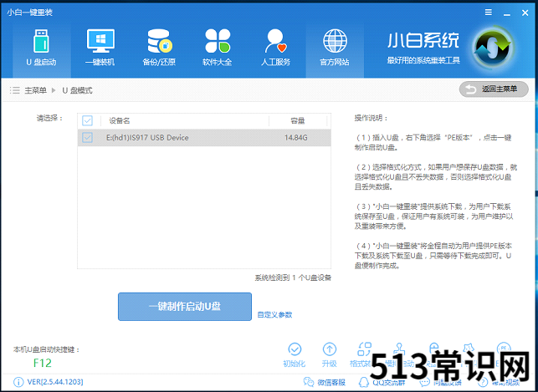This screenshot has height=392, width=538.
Task: Open the 自定义参数 custom parameters link
Action: 274,314
